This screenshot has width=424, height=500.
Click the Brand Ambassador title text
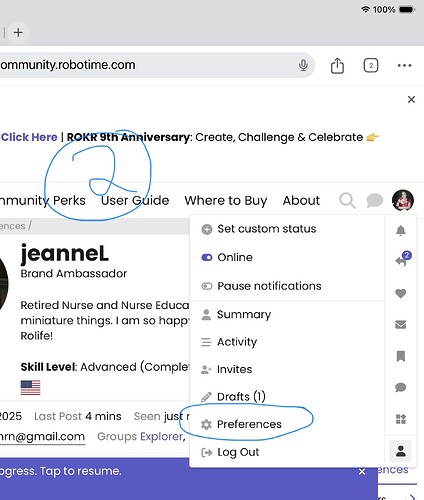tap(74, 274)
